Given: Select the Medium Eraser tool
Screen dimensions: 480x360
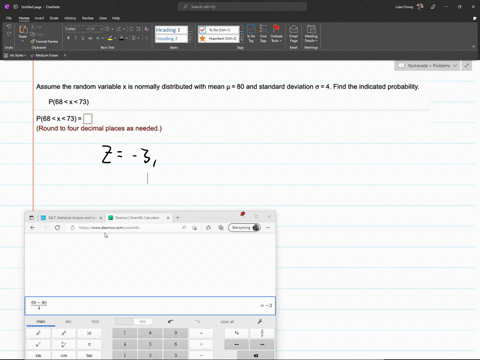Looking at the screenshot, I should pos(45,55).
